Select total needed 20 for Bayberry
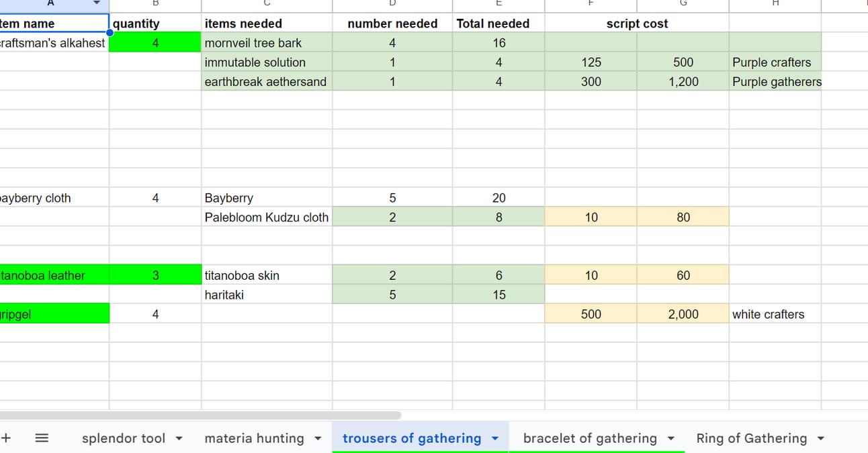This screenshot has height=453, width=868. pyautogui.click(x=498, y=198)
